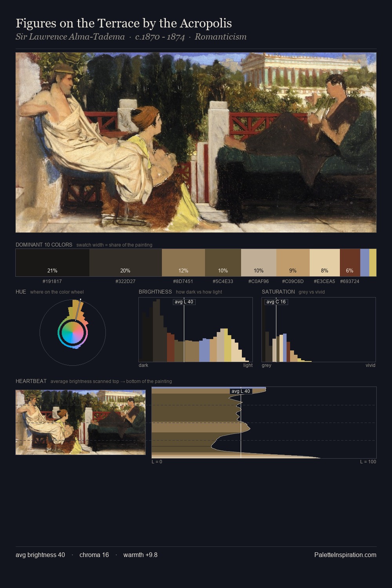
Task: Select the narrow periwinkle blue swatch
Action: pos(365,263)
